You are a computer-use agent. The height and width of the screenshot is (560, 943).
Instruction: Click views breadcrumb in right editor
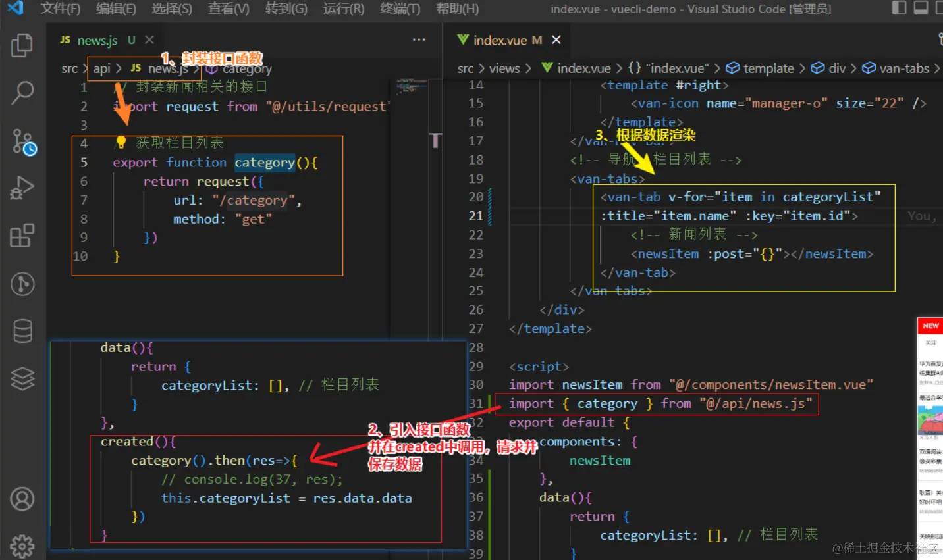coord(504,68)
